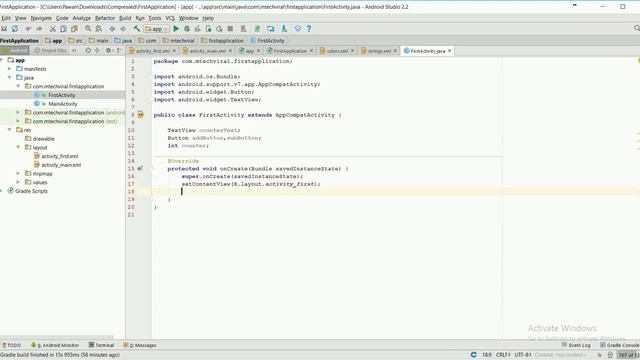
Task: Run the app with green play icon
Action: pyautogui.click(x=176, y=29)
